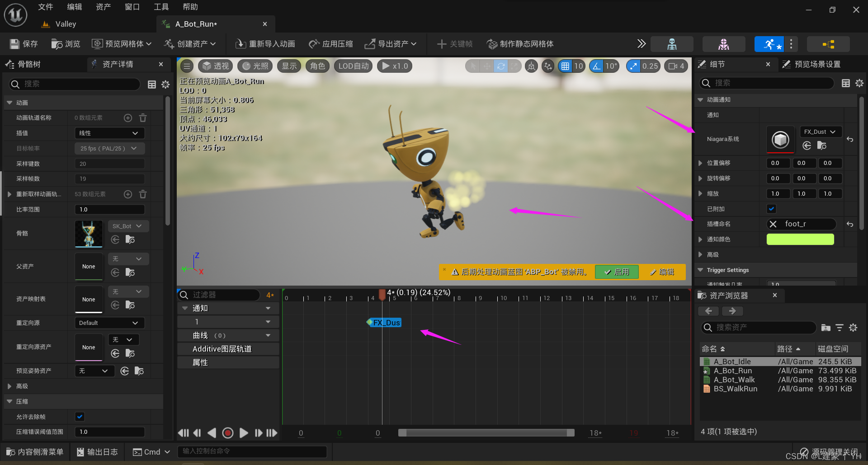Click 应用压缩 apply compression button
This screenshot has height=465, width=868.
[331, 44]
